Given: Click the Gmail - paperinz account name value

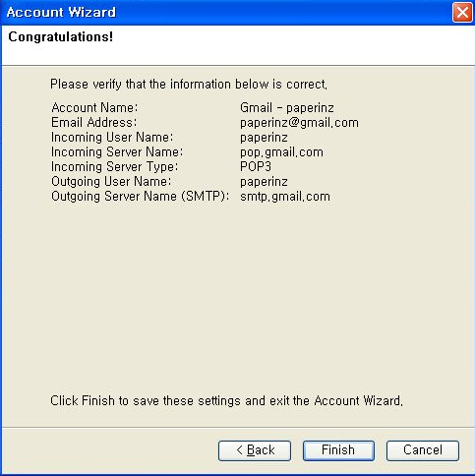Looking at the screenshot, I should pos(287,107).
